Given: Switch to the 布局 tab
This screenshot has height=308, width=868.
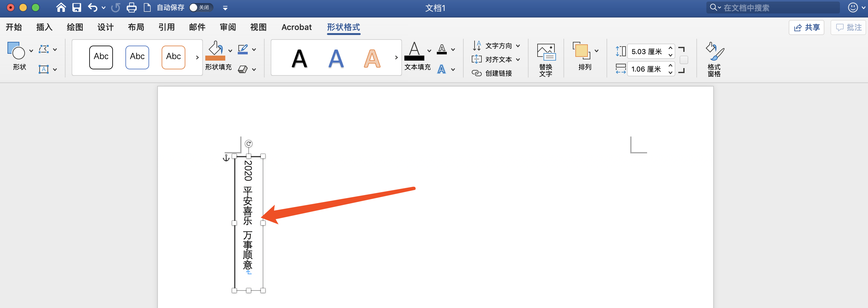Looking at the screenshot, I should click(x=136, y=27).
